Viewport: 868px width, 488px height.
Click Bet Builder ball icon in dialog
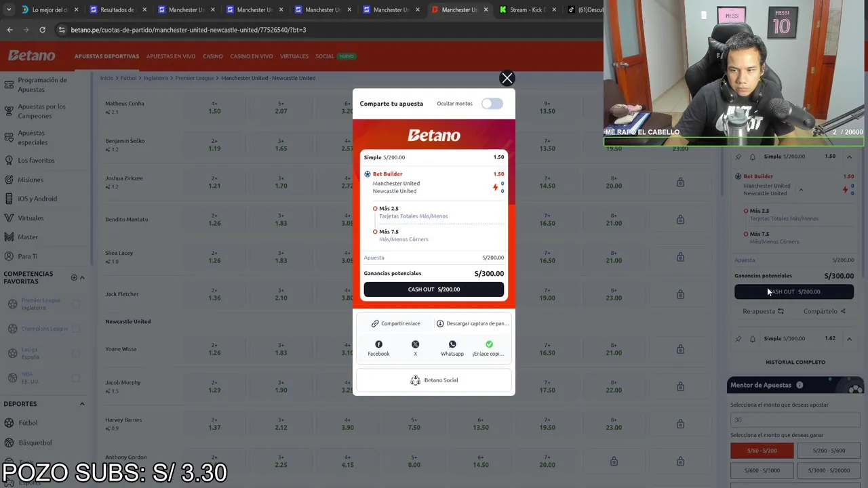pos(368,174)
